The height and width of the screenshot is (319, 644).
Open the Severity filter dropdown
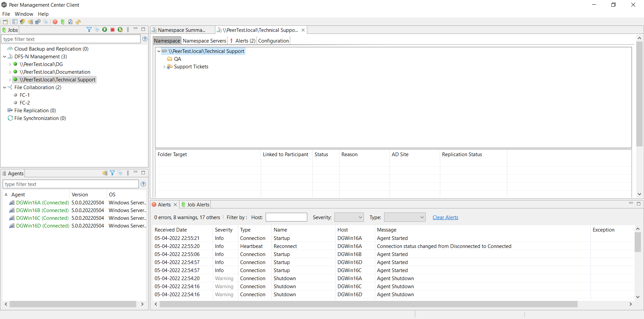click(349, 217)
